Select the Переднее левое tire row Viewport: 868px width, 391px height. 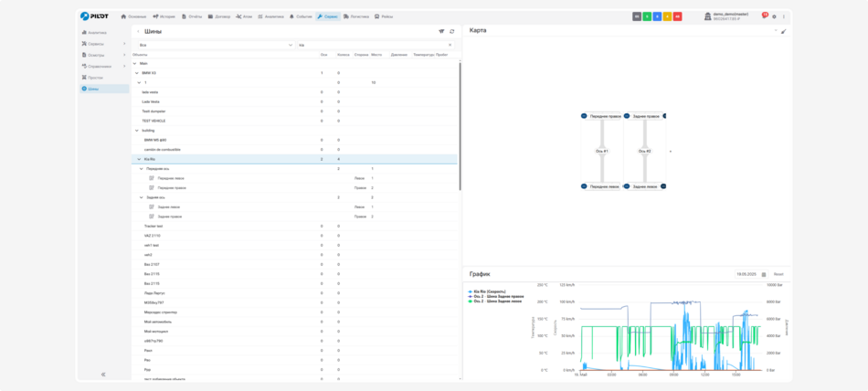click(x=294, y=178)
